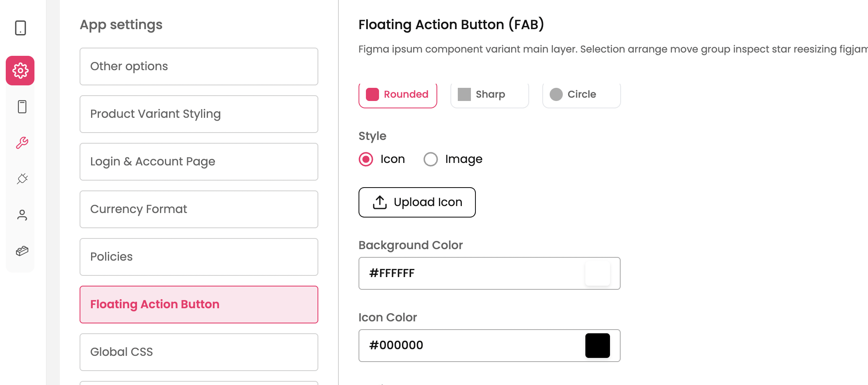Click the phone preview sidebar icon

coord(22,107)
